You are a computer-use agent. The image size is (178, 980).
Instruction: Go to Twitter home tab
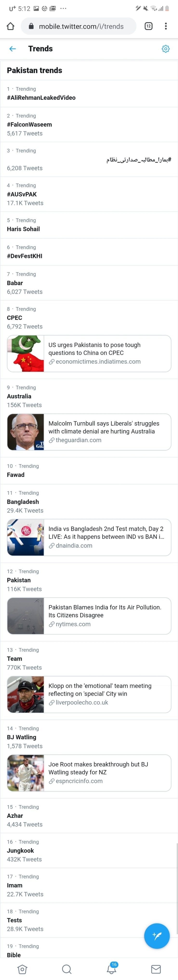coord(22,969)
